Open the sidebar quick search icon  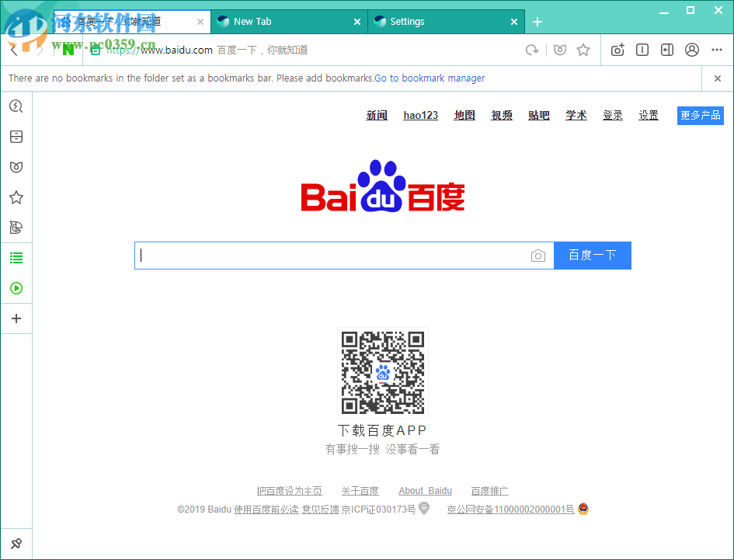click(16, 106)
